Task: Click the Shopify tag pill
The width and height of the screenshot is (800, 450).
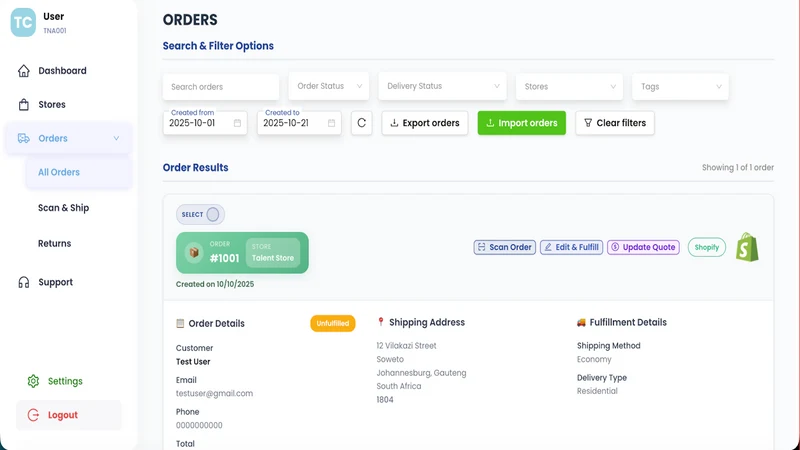Action: coord(707,247)
